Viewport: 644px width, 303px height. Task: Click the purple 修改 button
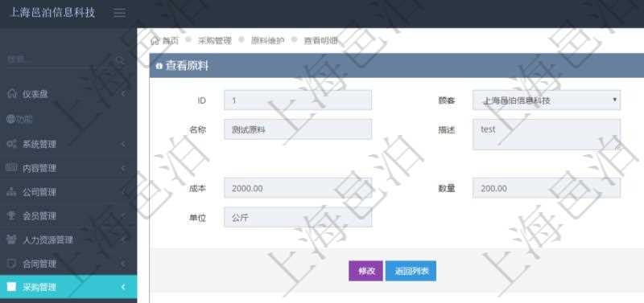365,271
